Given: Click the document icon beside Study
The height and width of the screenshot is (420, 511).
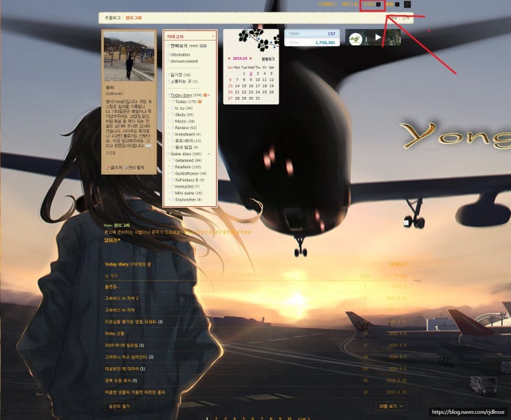Looking at the screenshot, I should [173, 115].
